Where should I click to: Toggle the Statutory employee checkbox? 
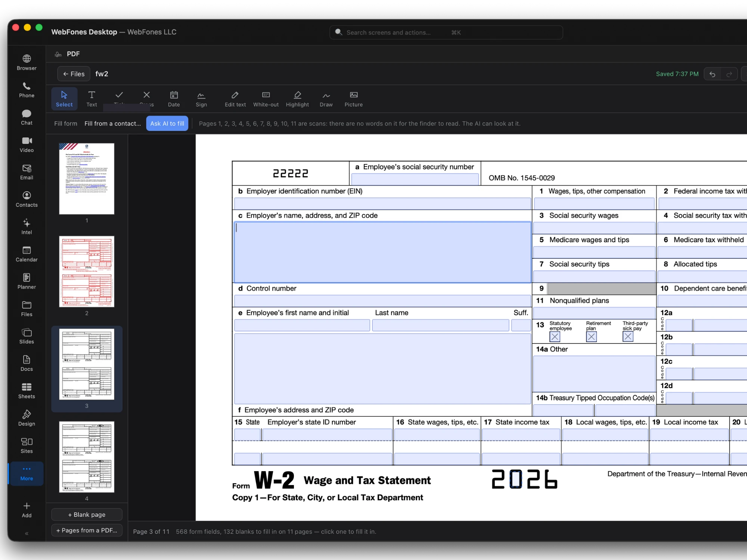pyautogui.click(x=555, y=337)
